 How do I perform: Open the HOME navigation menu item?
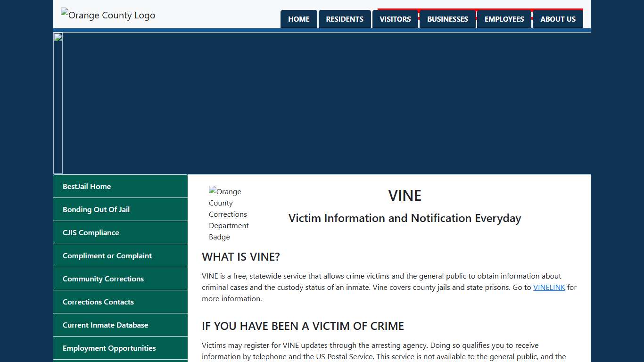(298, 19)
